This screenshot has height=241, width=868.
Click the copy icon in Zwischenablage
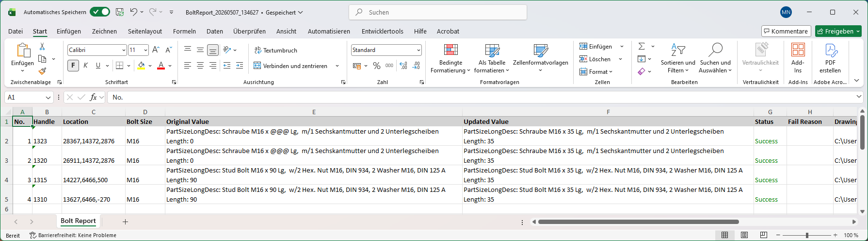click(42, 59)
